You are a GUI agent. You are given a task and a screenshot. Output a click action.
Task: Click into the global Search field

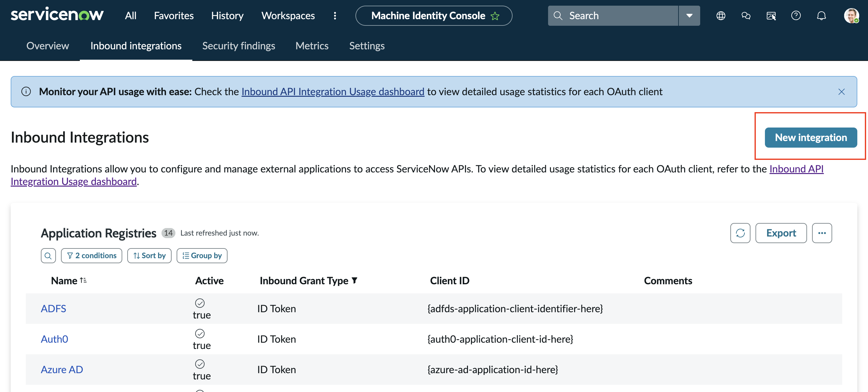(613, 15)
